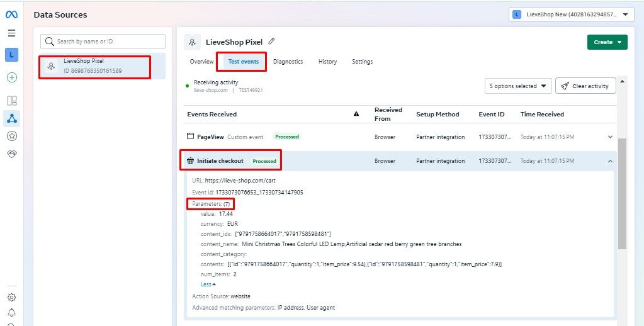Click the Receiving activity status text
644x326 pixels.
[x=216, y=82]
